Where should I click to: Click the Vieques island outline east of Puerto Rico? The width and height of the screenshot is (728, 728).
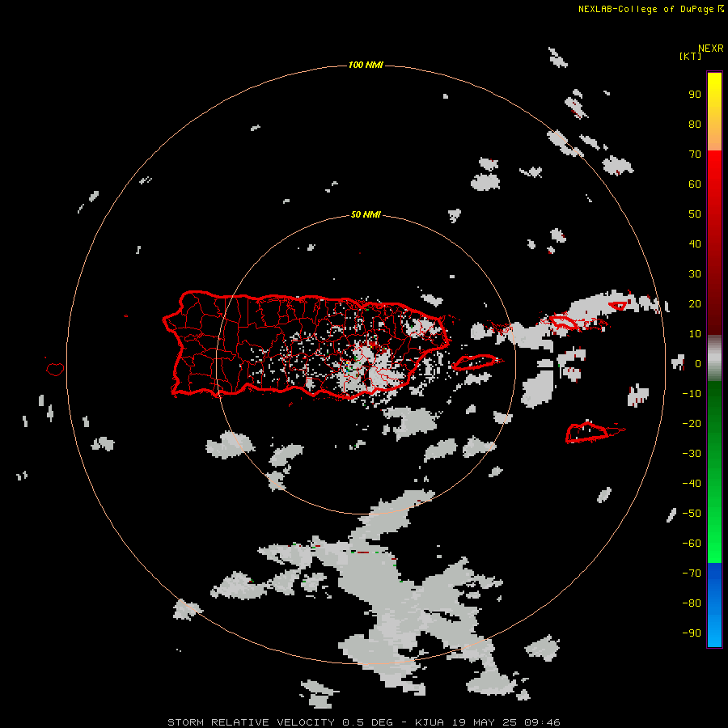point(477,362)
